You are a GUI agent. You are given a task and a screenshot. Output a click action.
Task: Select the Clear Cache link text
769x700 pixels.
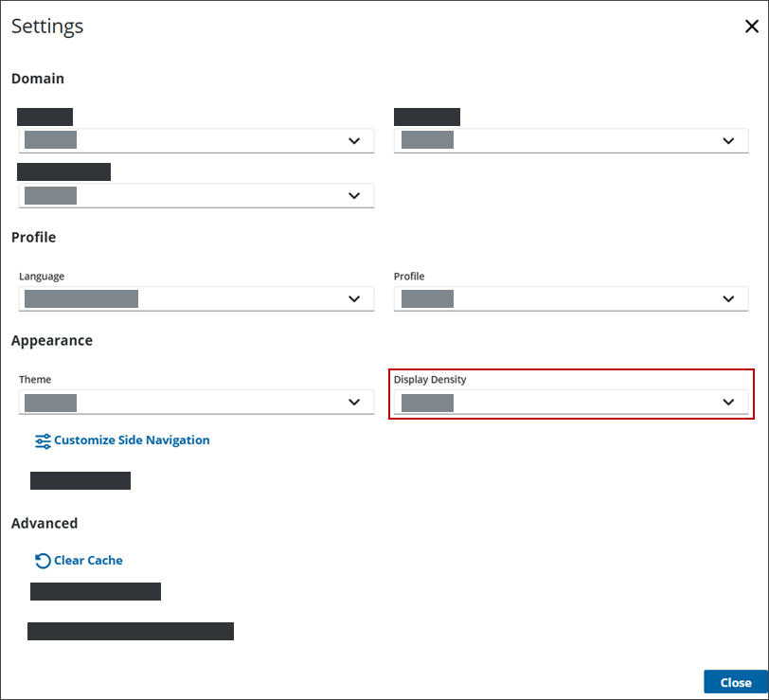coord(88,561)
